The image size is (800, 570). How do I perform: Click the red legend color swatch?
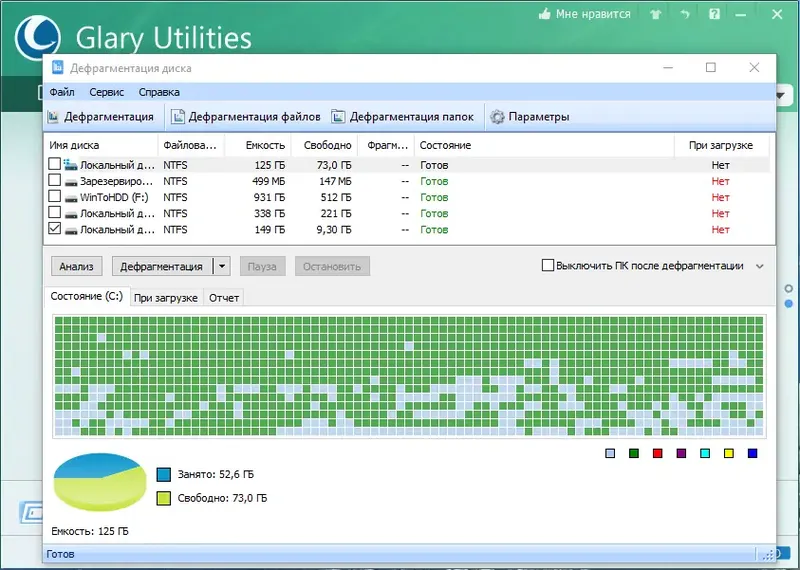point(658,453)
